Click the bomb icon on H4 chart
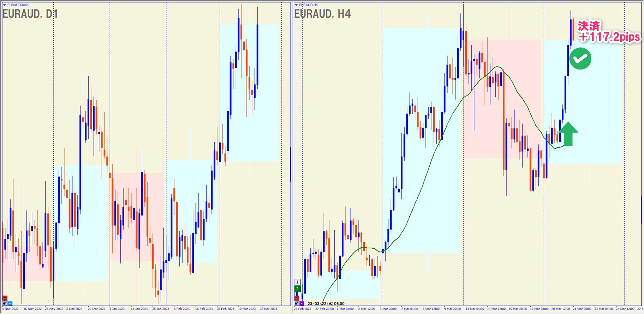This screenshot has height=314, width=644. [x=297, y=303]
